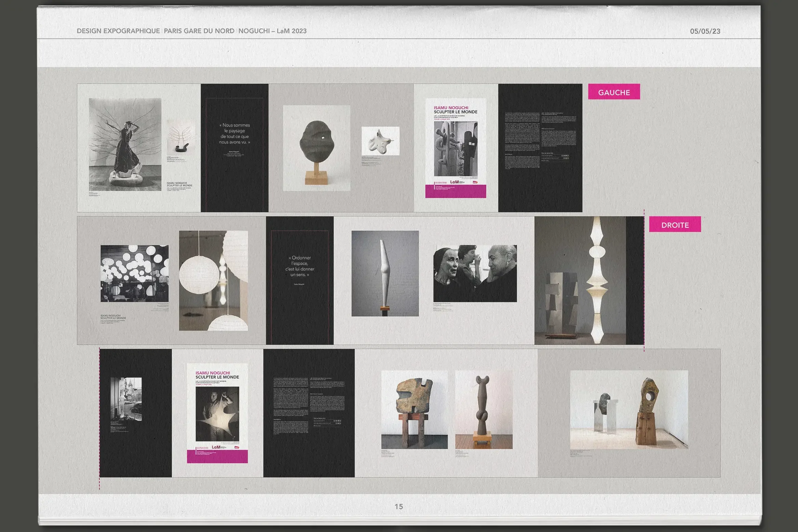Image resolution: width=798 pixels, height=532 pixels.
Task: Click the small white biomorphic sculpture image
Action: (380, 141)
